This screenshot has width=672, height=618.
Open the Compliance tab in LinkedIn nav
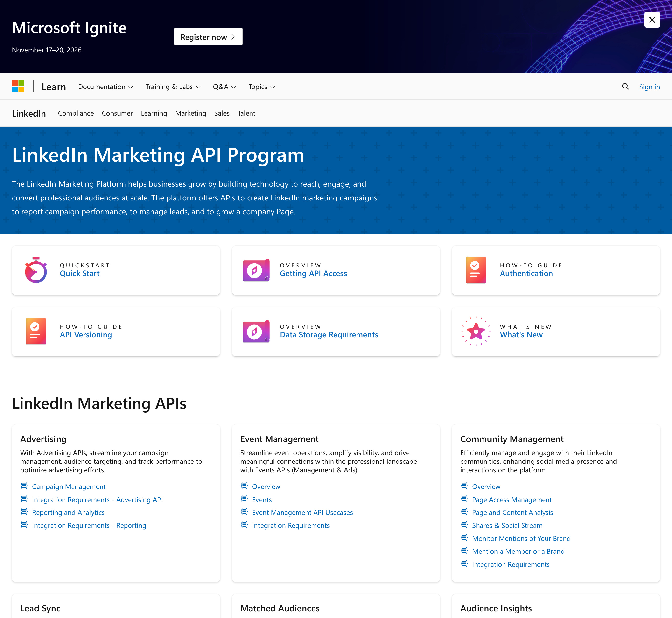[x=76, y=113]
